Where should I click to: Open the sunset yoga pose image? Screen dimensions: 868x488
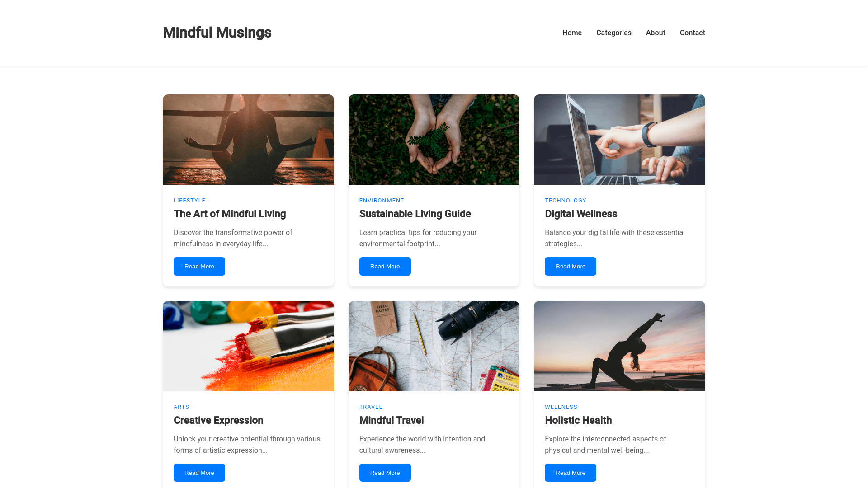pyautogui.click(x=619, y=346)
